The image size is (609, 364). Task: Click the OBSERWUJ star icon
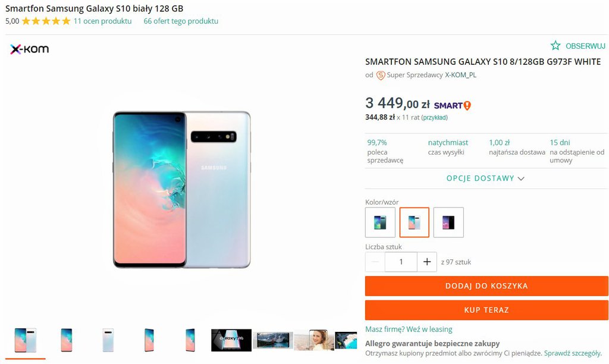[x=555, y=46]
